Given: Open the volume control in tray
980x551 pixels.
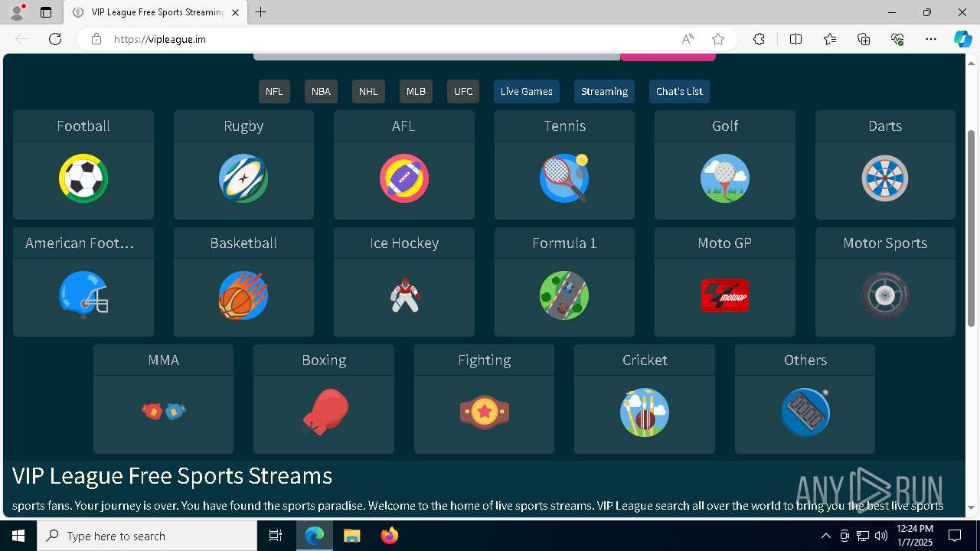Looking at the screenshot, I should click(x=881, y=536).
